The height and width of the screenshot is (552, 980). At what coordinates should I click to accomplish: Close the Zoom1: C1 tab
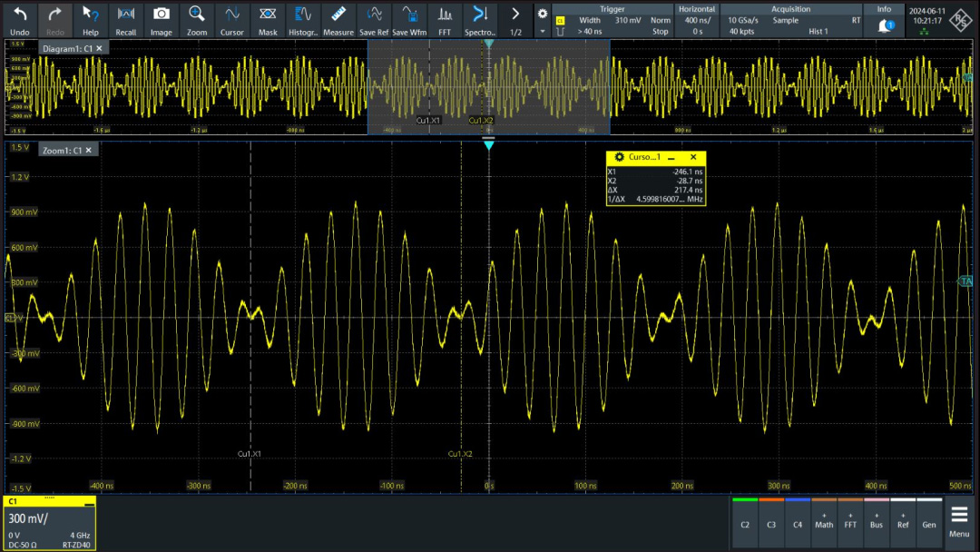tap(89, 150)
